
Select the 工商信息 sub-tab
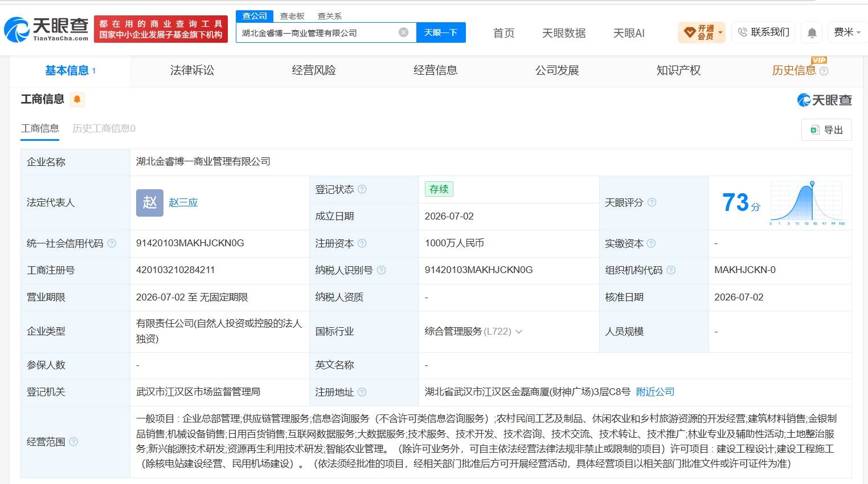click(x=40, y=128)
